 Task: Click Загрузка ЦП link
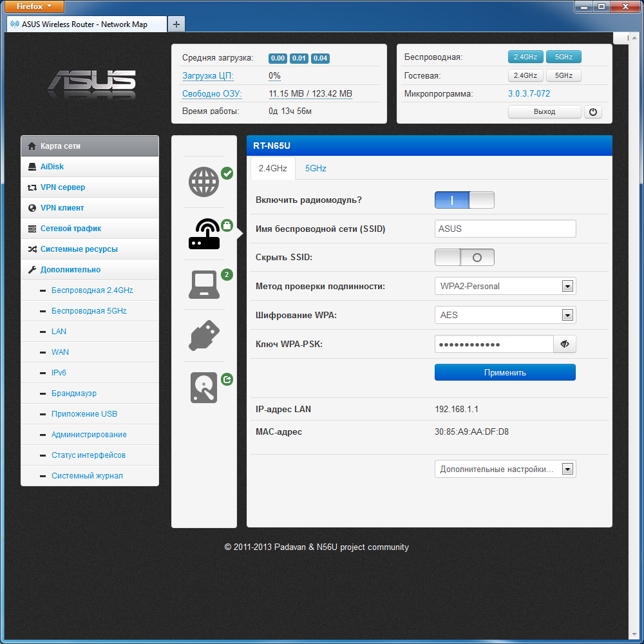pos(208,76)
